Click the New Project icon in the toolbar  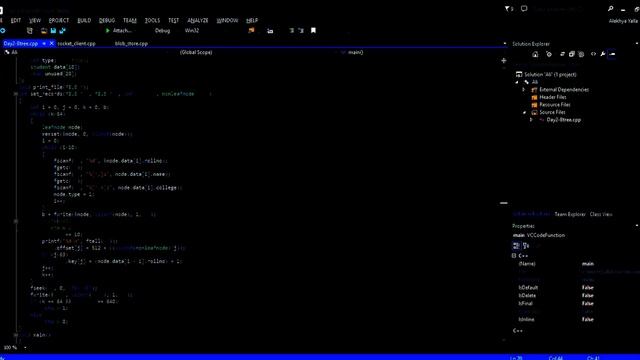[29, 31]
